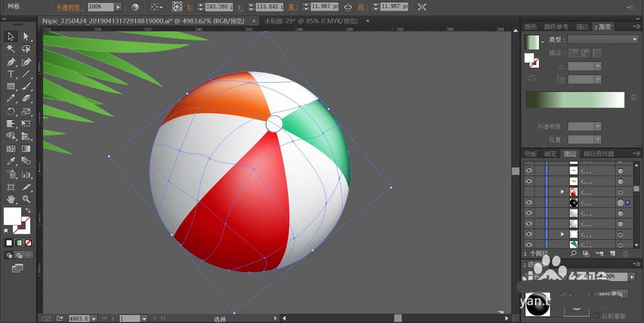
Task: Click the X coordinate label link
Action: (x=189, y=7)
